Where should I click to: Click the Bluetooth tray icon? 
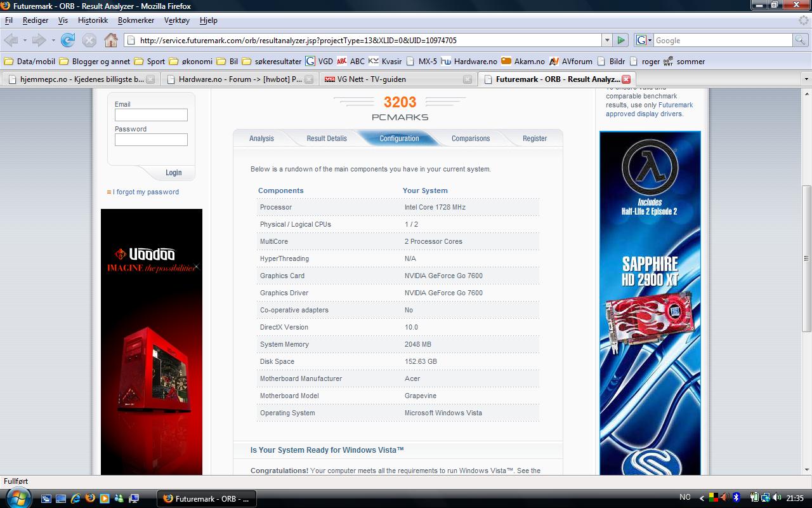click(x=737, y=498)
